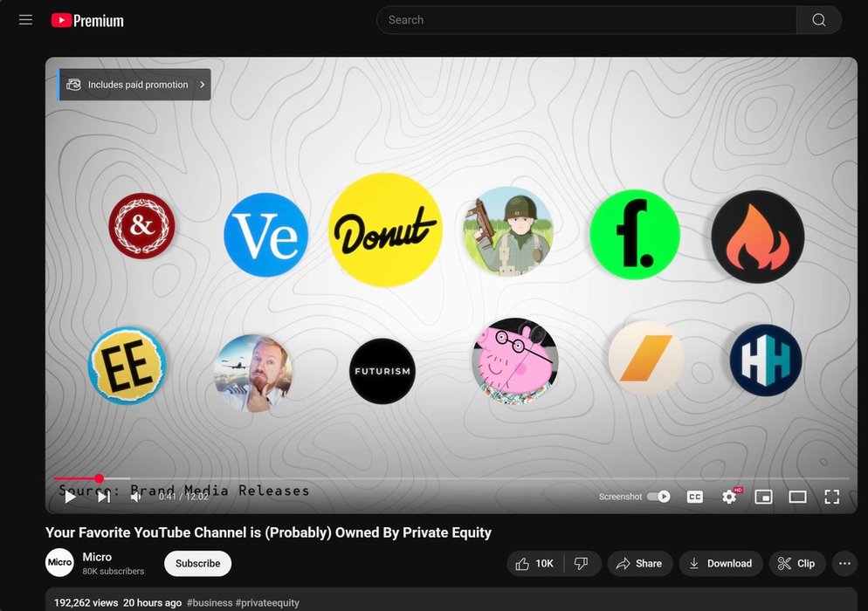The image size is (868, 611).
Task: Open the more actions three-dot menu
Action: click(x=844, y=563)
